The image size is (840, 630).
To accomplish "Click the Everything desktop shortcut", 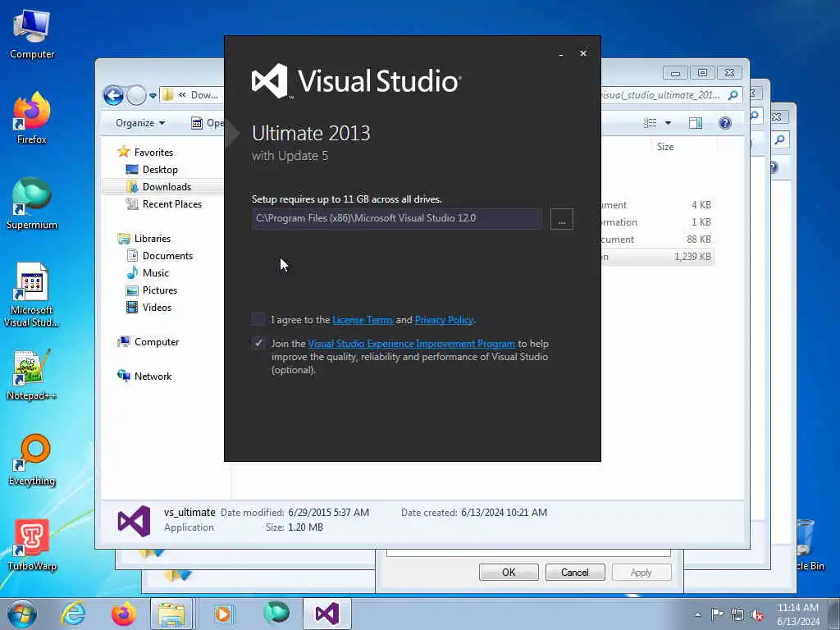I will (x=32, y=460).
